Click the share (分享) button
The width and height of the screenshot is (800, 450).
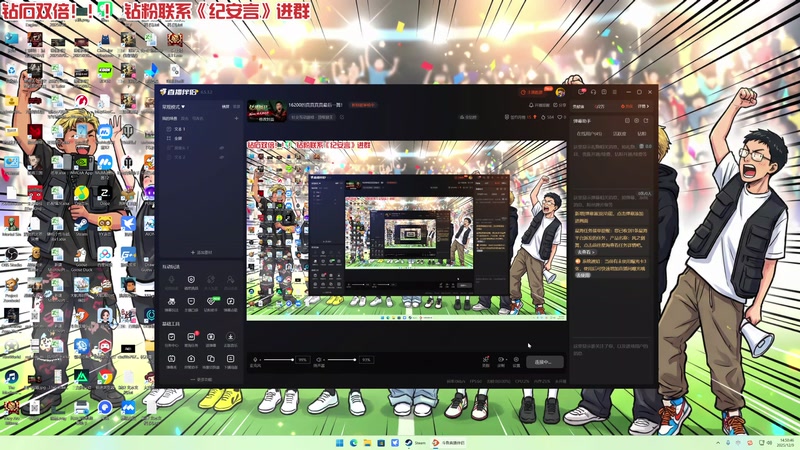(560, 105)
